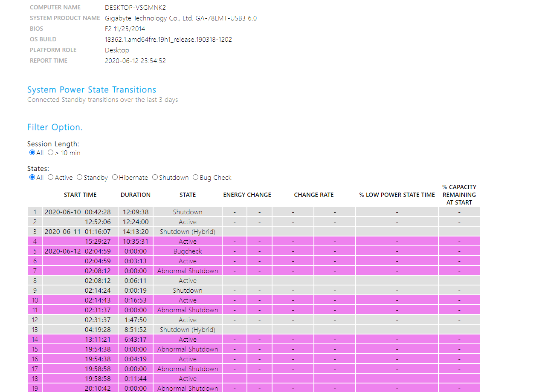Screen dimensions: 548x392
Task: Click start time 02:14:24 in row 9
Action: pyautogui.click(x=98, y=291)
